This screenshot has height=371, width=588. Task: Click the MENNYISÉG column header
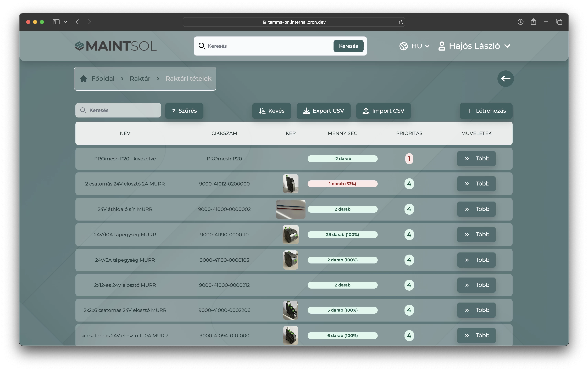tap(342, 133)
